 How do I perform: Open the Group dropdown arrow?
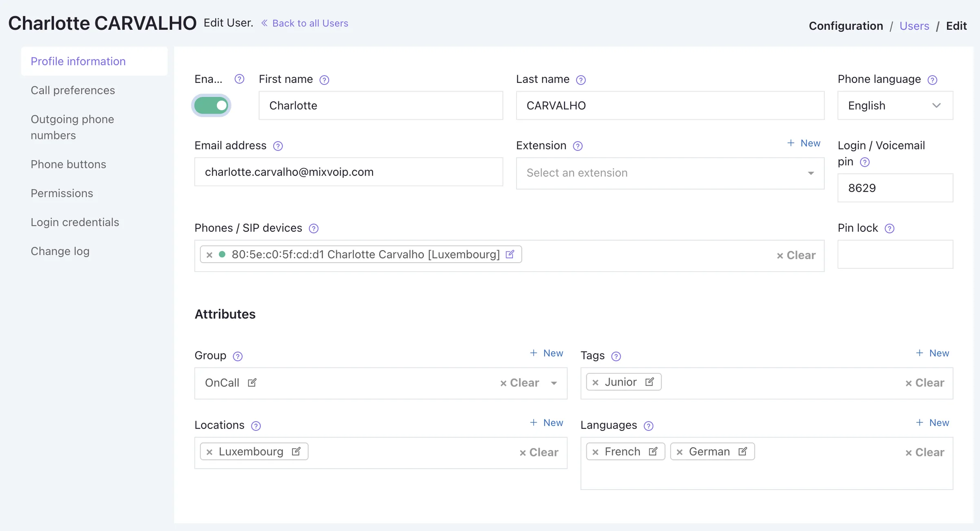(554, 383)
